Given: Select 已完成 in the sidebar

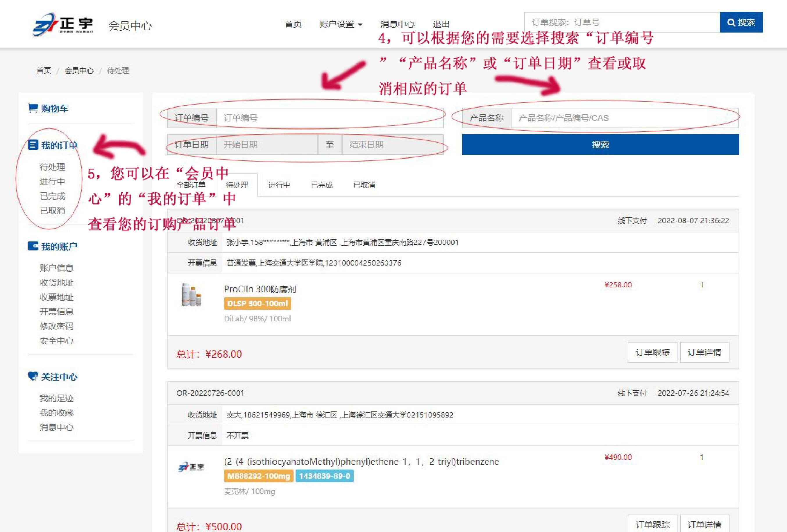Looking at the screenshot, I should (52, 196).
